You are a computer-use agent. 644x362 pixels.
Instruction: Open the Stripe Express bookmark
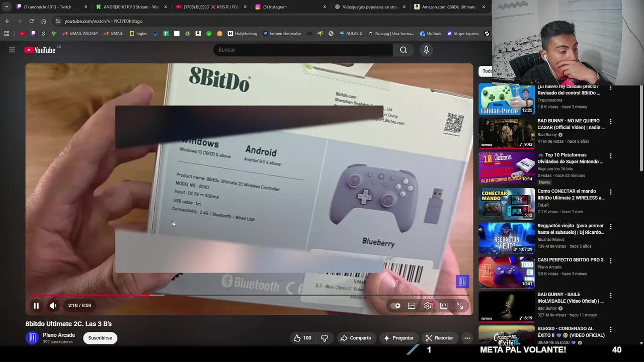tap(462, 34)
